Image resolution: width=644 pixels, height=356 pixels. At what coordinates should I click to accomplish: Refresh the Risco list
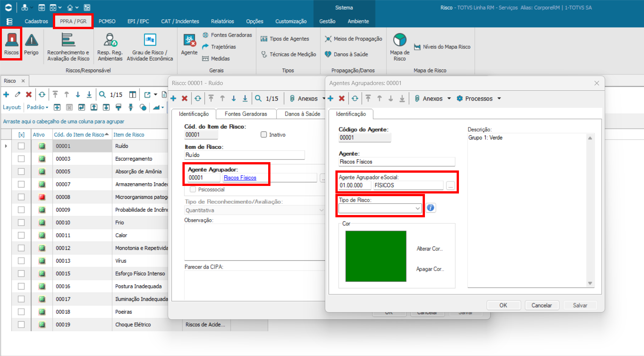pyautogui.click(x=42, y=94)
